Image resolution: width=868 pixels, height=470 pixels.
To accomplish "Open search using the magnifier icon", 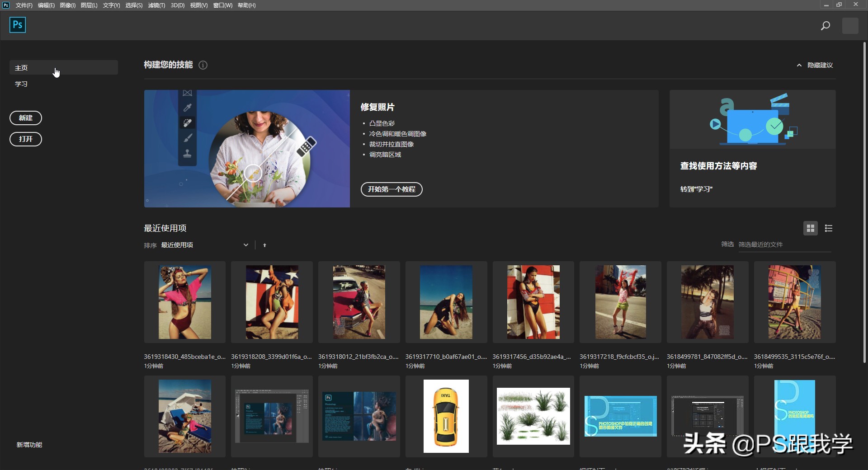I will (x=825, y=25).
